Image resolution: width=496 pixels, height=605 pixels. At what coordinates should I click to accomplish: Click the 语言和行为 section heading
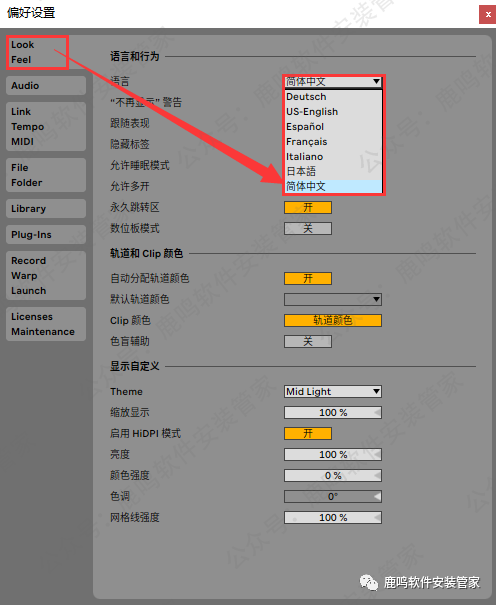click(x=135, y=56)
